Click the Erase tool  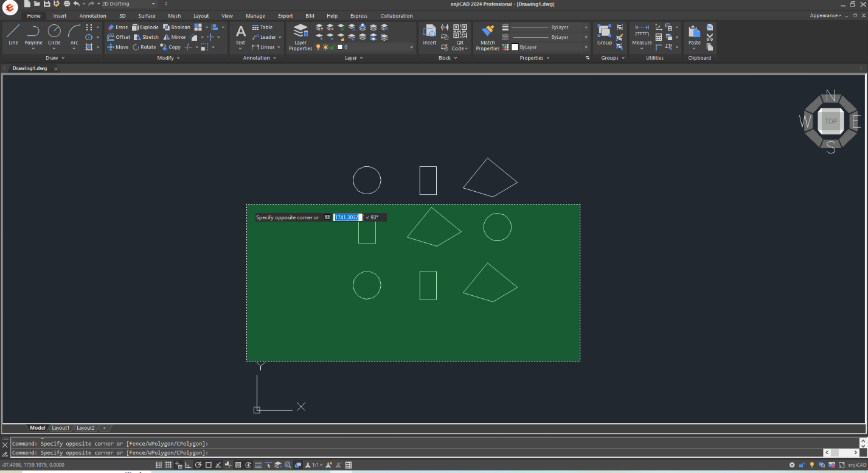point(117,27)
